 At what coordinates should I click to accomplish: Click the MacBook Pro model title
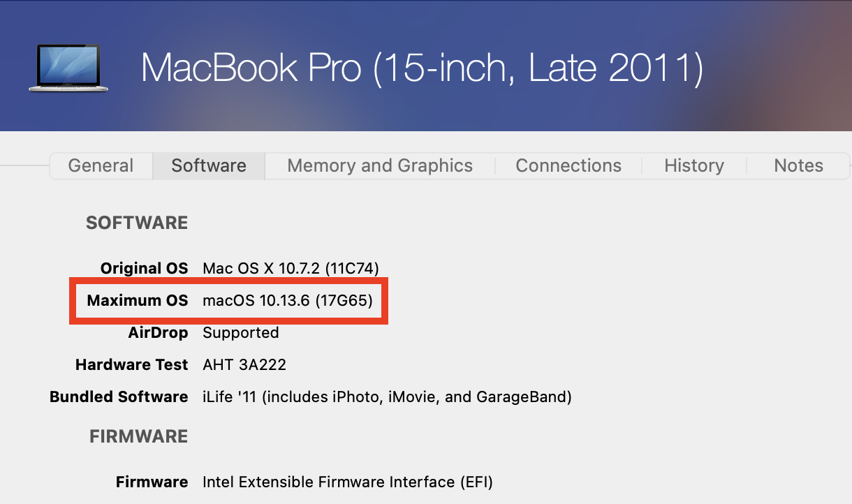(422, 68)
